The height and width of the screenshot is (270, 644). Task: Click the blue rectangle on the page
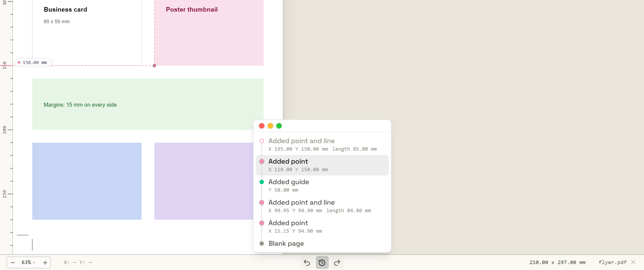[x=87, y=181]
